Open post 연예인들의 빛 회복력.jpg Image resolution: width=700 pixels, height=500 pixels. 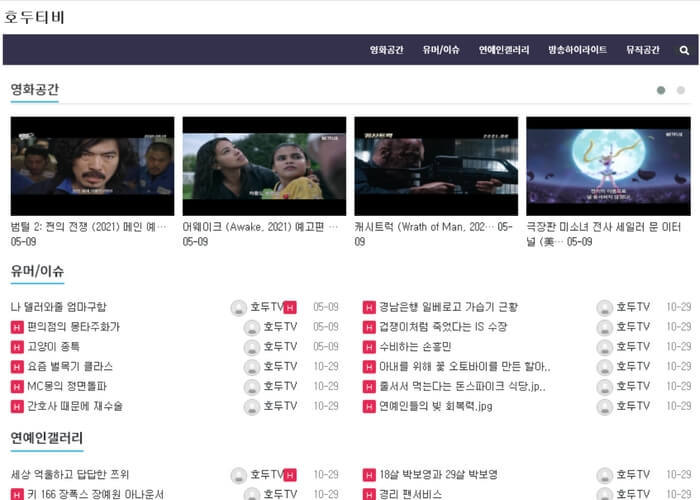pyautogui.click(x=436, y=406)
